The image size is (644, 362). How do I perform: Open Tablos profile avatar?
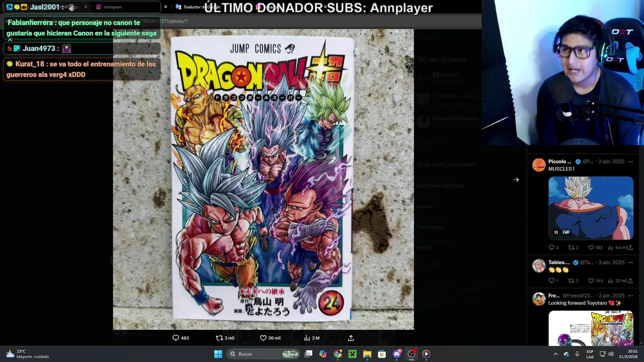(539, 265)
